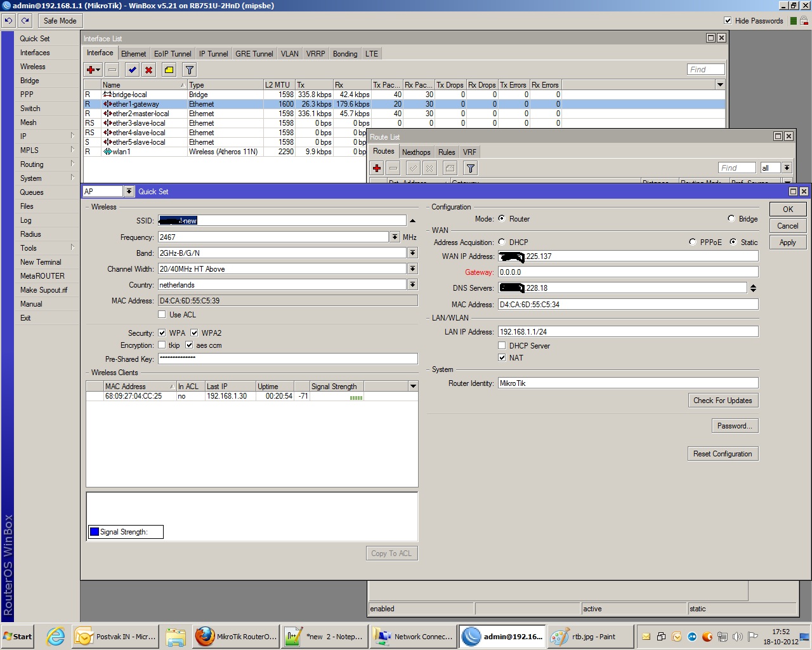This screenshot has width=812, height=650.
Task: Click the checkmark enable icon in Route List
Action: coord(413,168)
